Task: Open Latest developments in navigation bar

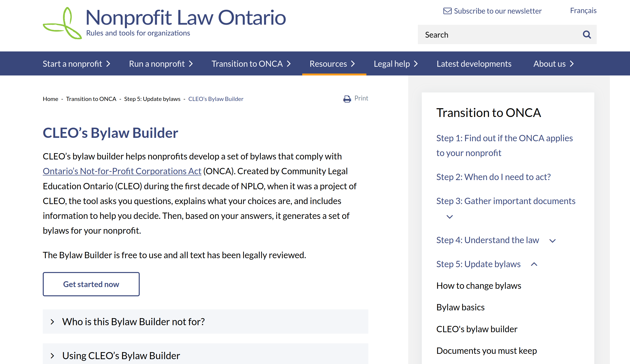Action: tap(474, 64)
